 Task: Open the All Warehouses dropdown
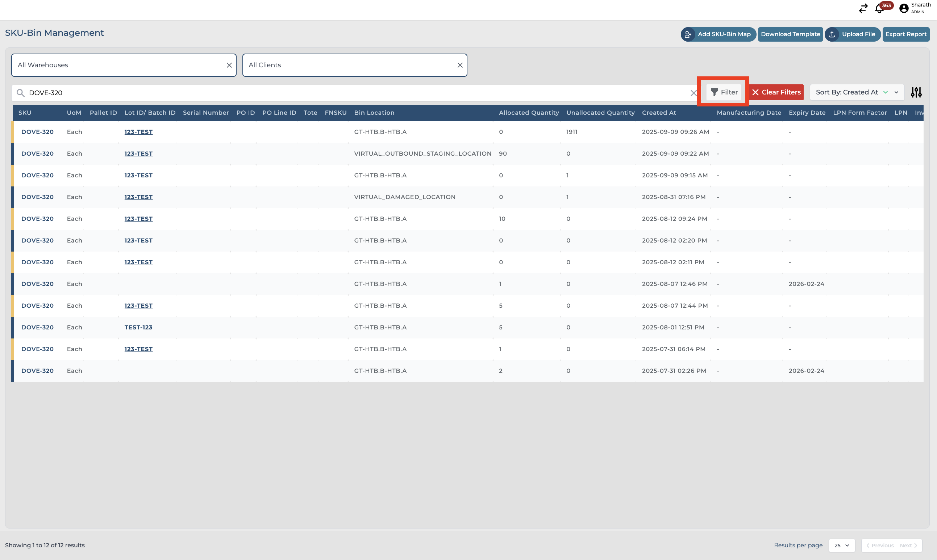117,65
